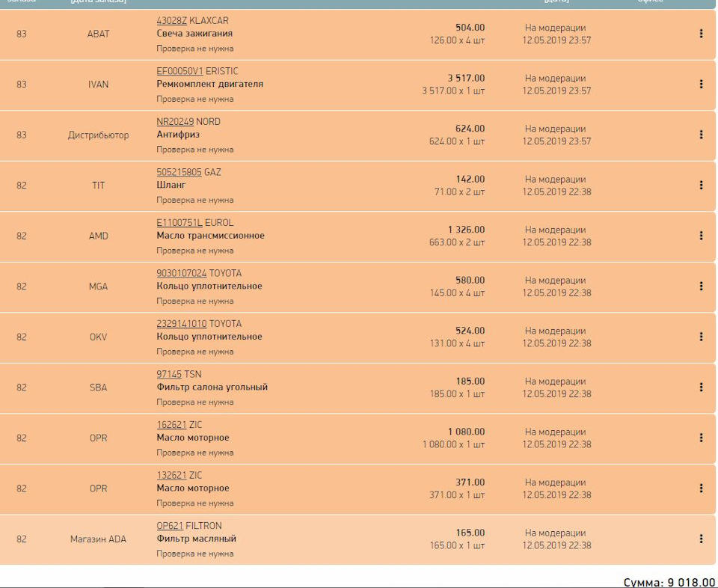
Task: Select product name Фильтр салона угольный
Action: [212, 387]
